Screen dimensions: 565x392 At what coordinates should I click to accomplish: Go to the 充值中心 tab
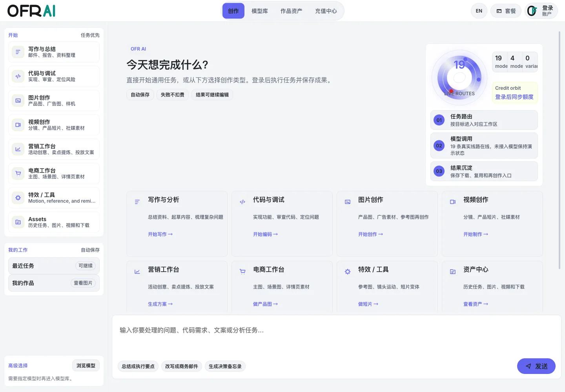tap(326, 11)
